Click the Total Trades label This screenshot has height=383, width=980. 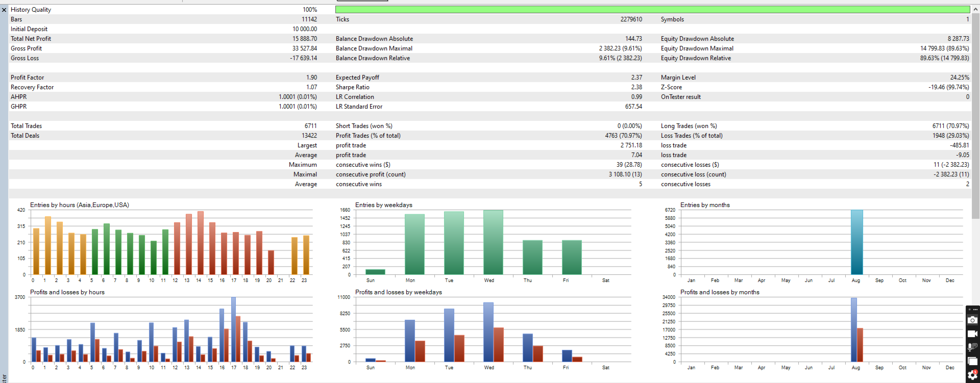tap(27, 126)
